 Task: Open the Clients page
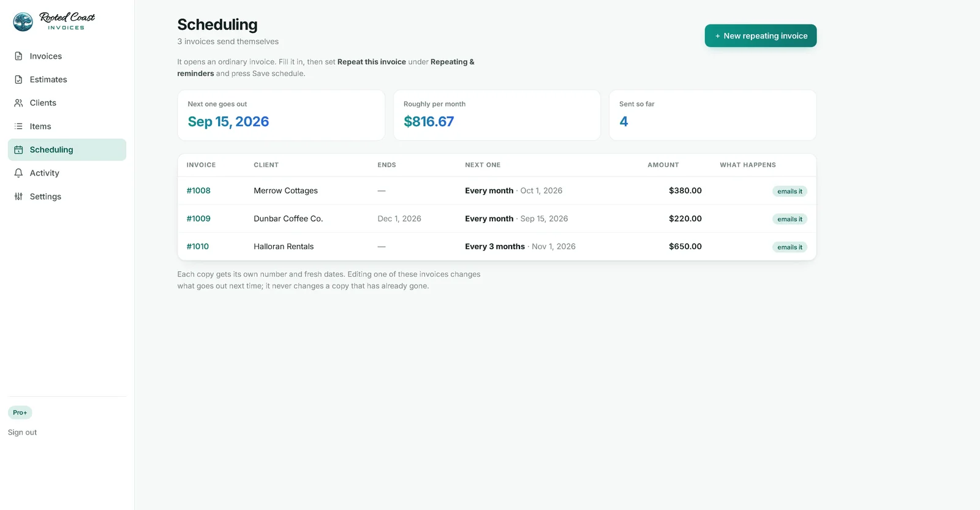pyautogui.click(x=67, y=103)
